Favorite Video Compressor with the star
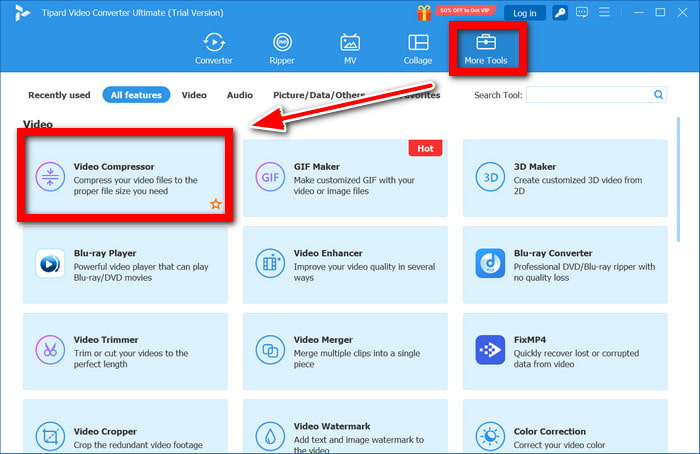700x454 pixels. pos(215,204)
